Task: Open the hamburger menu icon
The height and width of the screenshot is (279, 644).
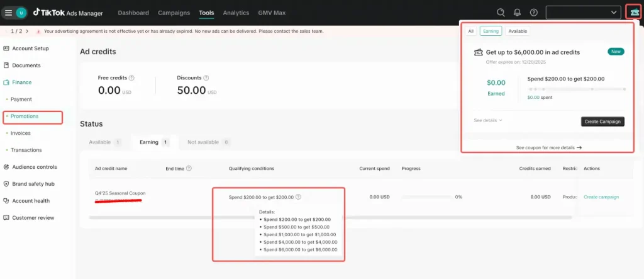Action: [x=8, y=13]
